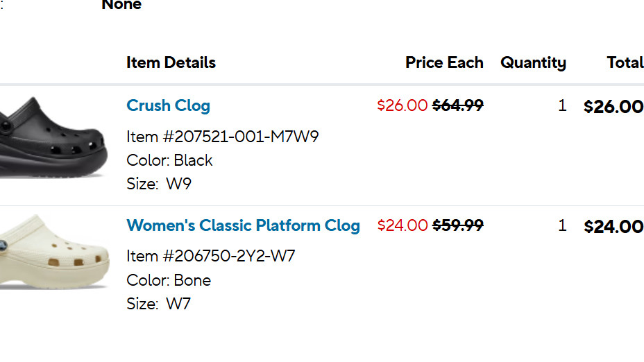This screenshot has height=362, width=644.
Task: Click the Size W9 text
Action: (159, 184)
